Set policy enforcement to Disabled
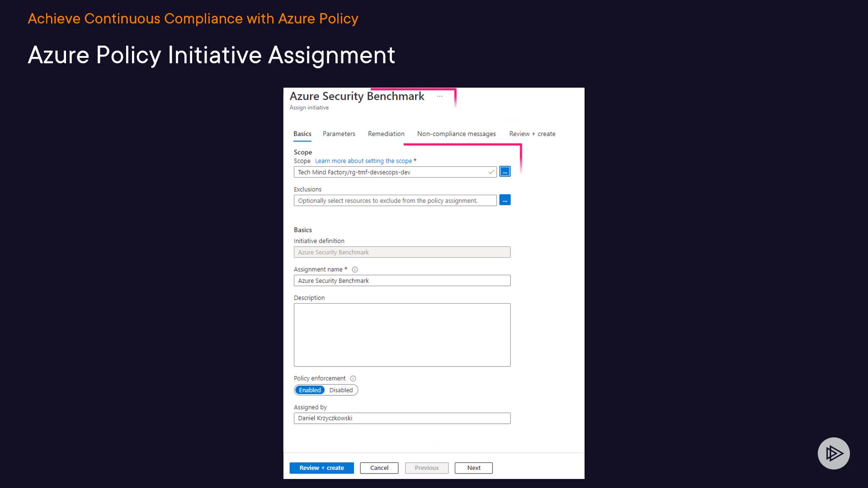This screenshot has width=868, height=488. pos(341,390)
